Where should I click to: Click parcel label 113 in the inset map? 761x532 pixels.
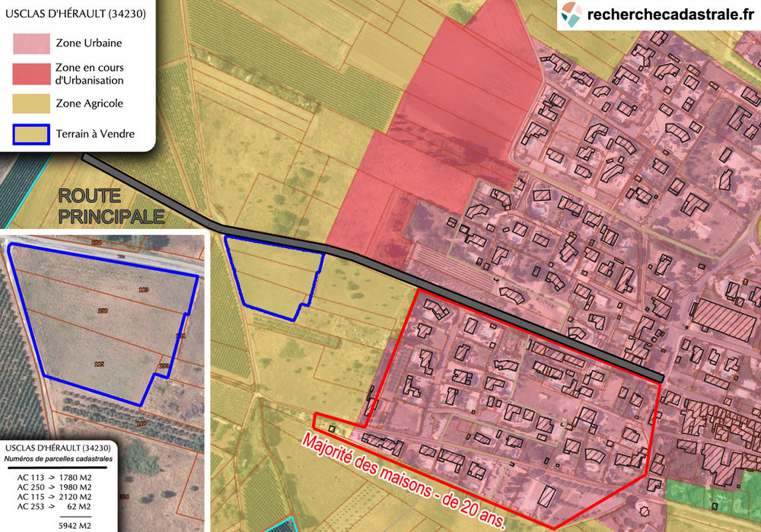(x=144, y=290)
